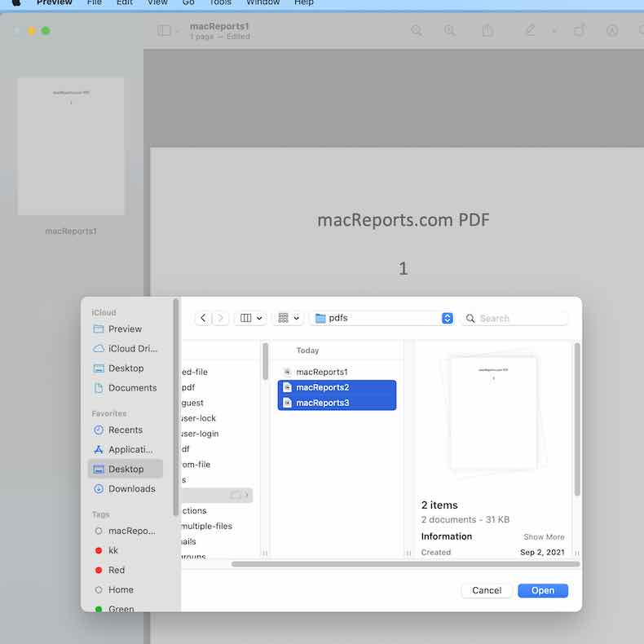Click the zoom in magnifier in Preview toolbar
The height and width of the screenshot is (644, 644).
coord(450,30)
